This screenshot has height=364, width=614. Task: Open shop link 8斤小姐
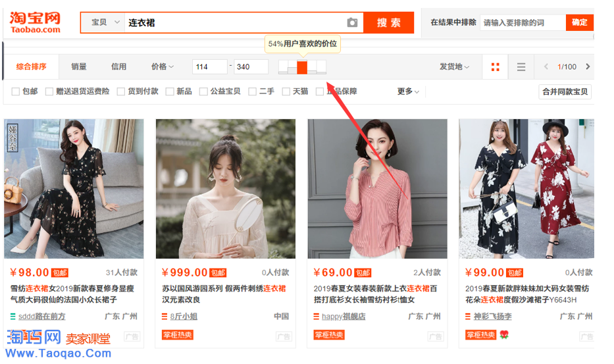point(184,316)
